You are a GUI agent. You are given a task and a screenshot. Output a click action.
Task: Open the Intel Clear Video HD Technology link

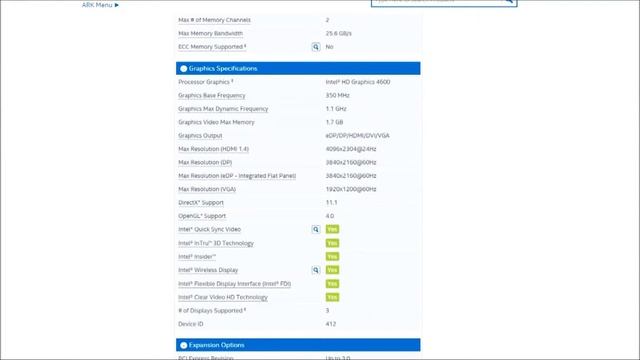[223, 297]
